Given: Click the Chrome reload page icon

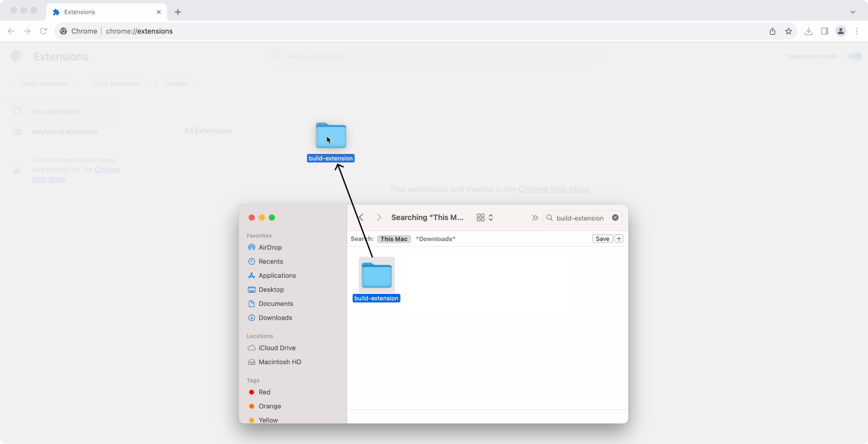Looking at the screenshot, I should [43, 31].
